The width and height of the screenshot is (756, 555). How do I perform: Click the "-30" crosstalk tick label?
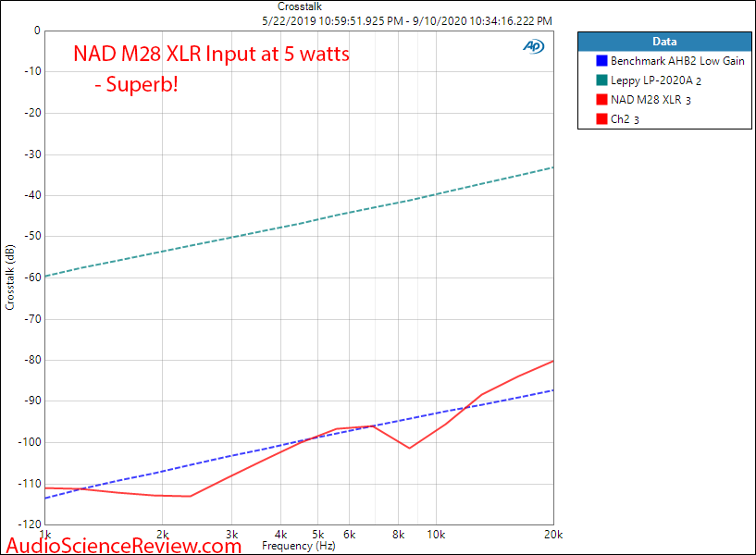pos(32,154)
